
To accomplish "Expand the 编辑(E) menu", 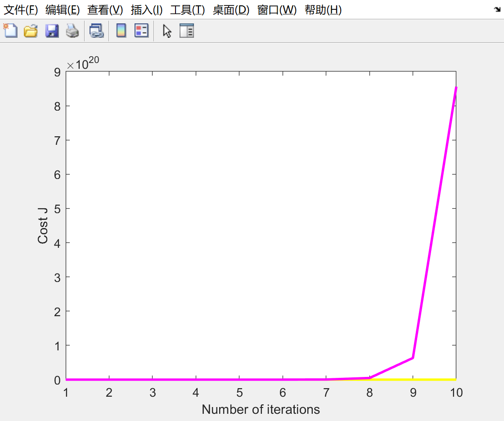I will coord(63,10).
